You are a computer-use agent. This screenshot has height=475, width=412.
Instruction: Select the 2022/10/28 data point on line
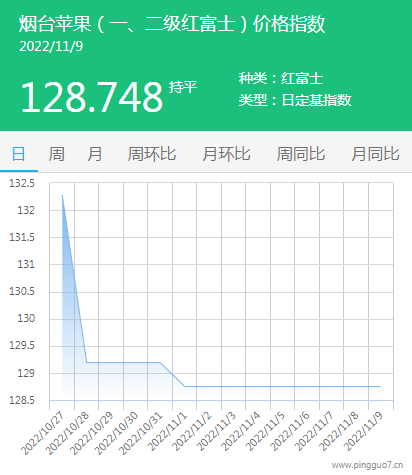click(x=87, y=362)
